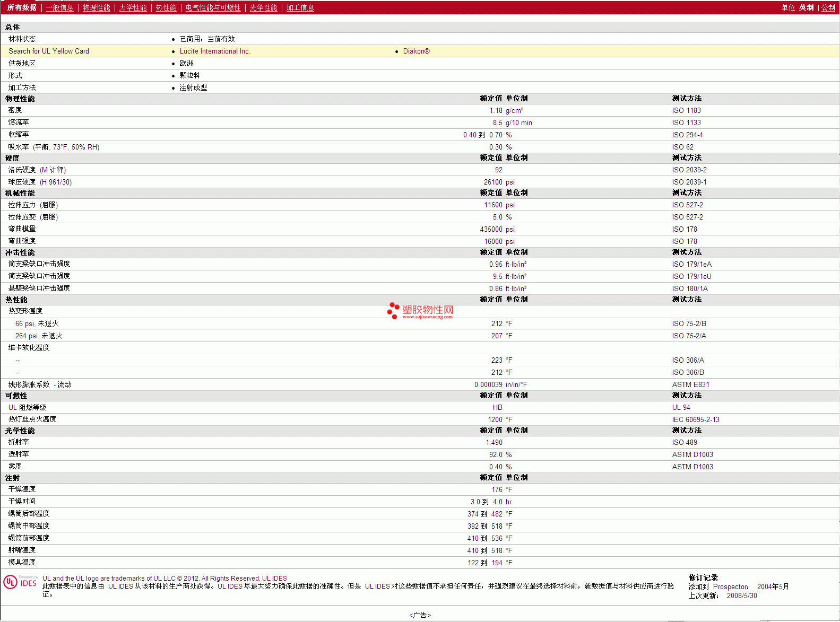Click the 弯曲模量 row label
The width and height of the screenshot is (840, 622).
[22, 229]
